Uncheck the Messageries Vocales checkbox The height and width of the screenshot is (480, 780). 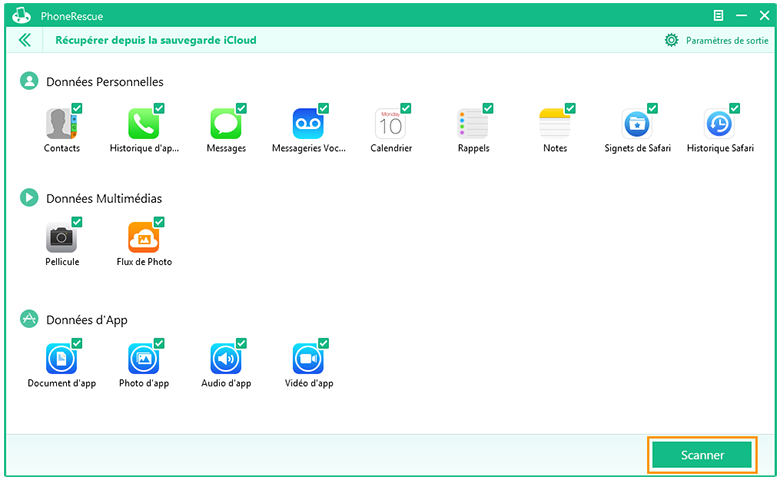click(323, 108)
